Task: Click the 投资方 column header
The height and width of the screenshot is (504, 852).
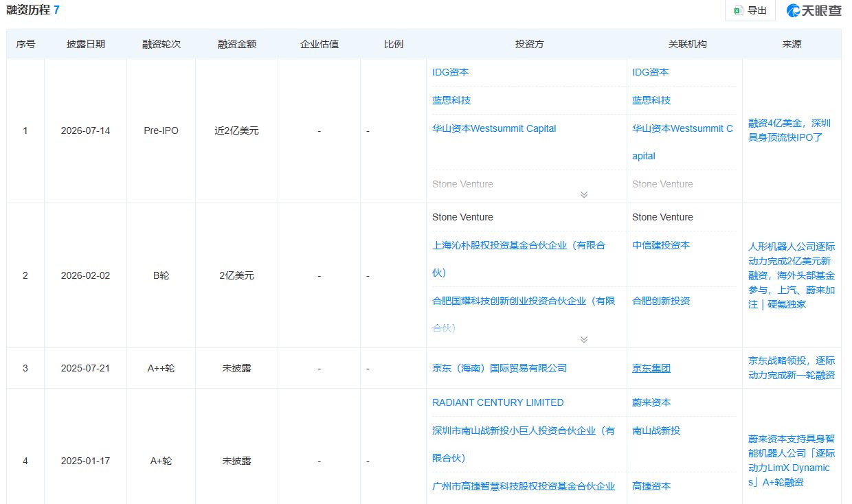Action: pyautogui.click(x=530, y=44)
